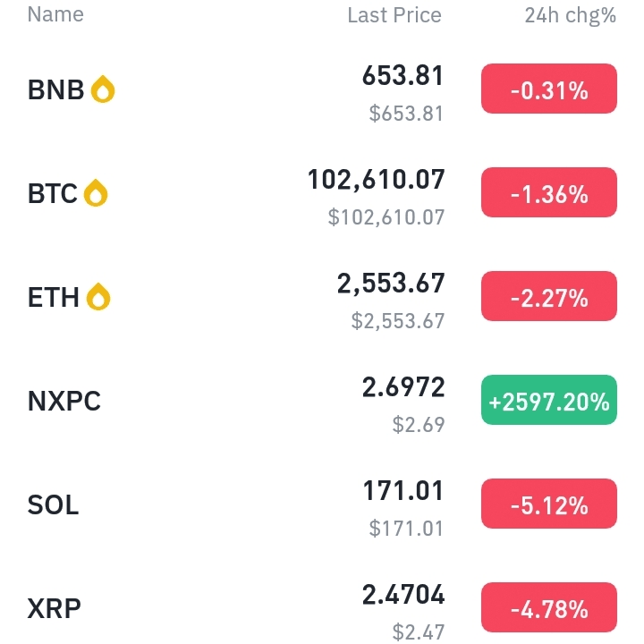This screenshot has width=644, height=644.
Task: Toggle BNB -0.31% change badge
Action: (x=549, y=89)
